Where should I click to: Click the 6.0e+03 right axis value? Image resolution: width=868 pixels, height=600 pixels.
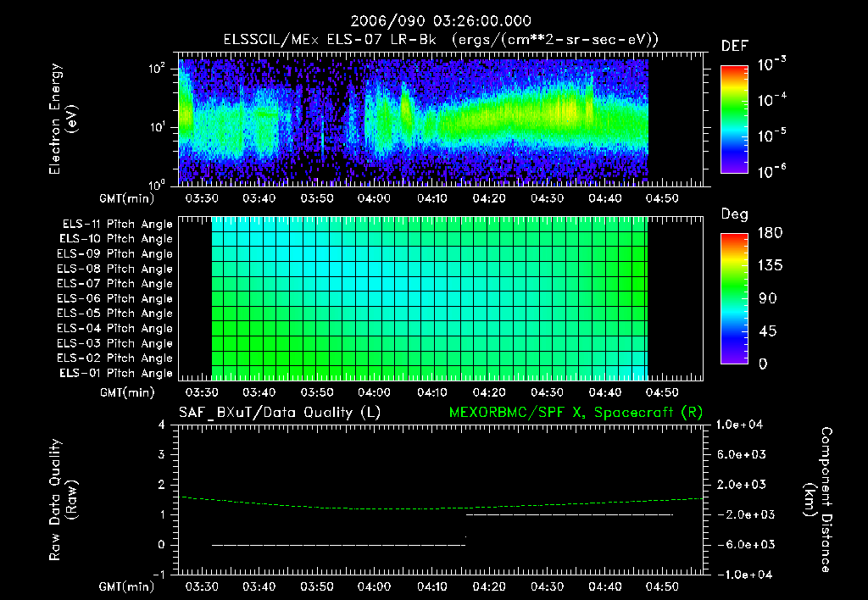click(742, 455)
